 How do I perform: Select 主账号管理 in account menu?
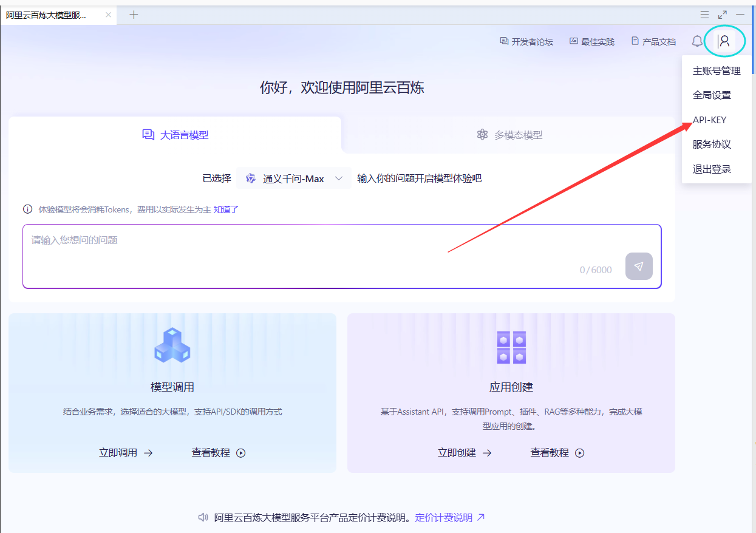717,71
